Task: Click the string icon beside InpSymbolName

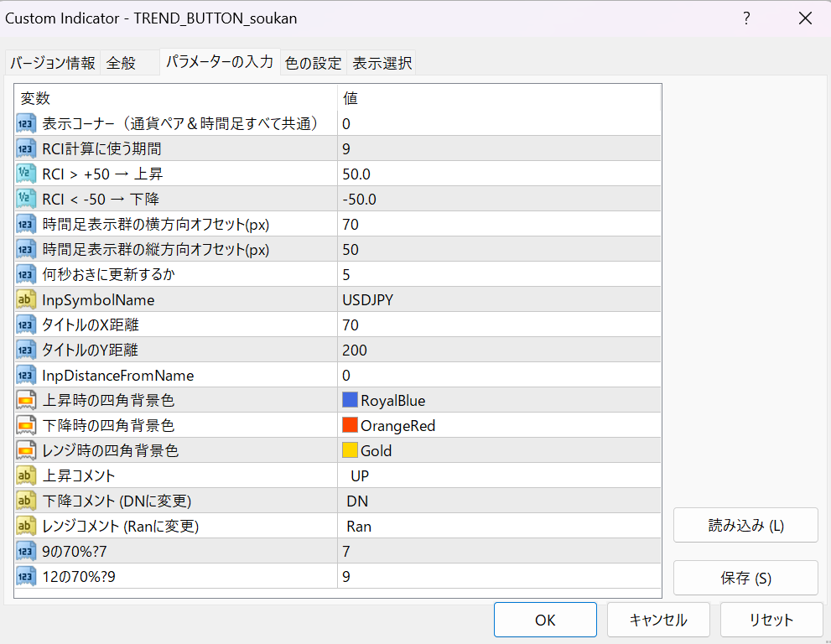Action: (x=26, y=299)
